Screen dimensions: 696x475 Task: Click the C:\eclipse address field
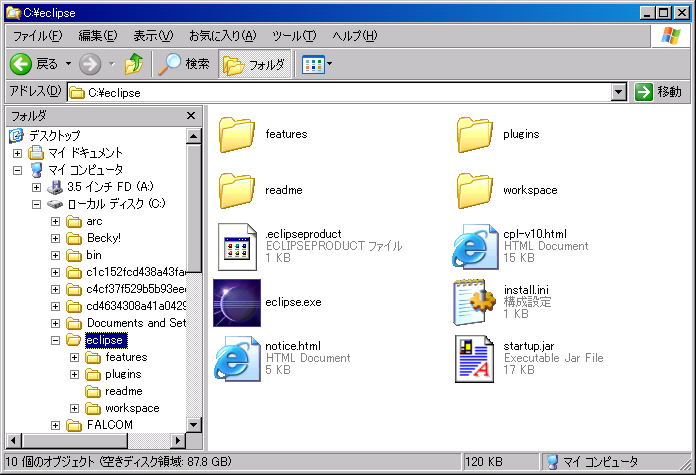[340, 92]
